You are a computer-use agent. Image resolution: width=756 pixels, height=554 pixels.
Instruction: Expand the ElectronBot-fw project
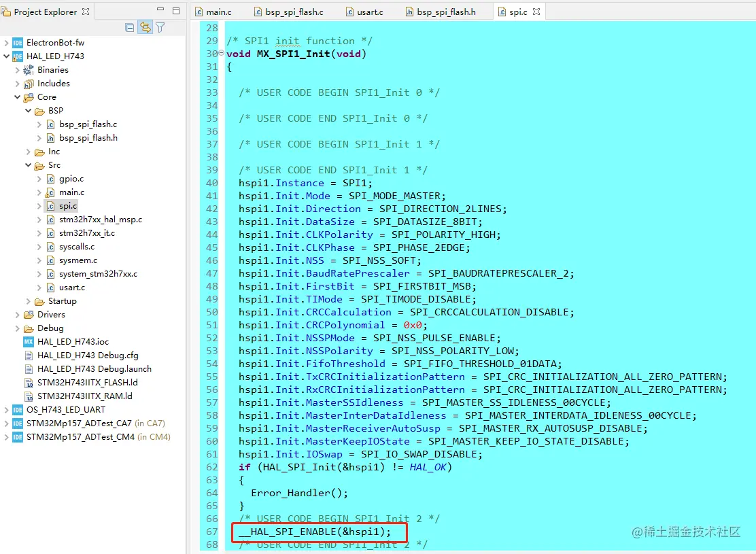(6, 42)
